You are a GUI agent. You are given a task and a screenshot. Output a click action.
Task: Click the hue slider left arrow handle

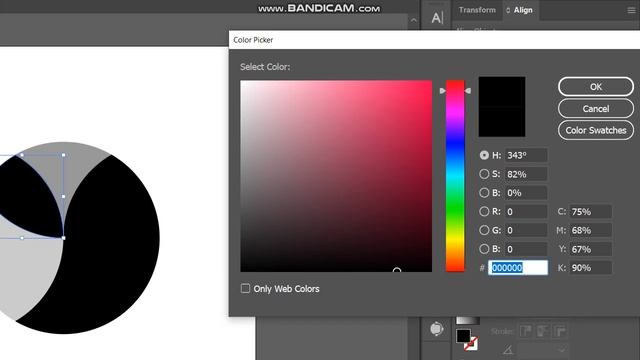[442, 91]
